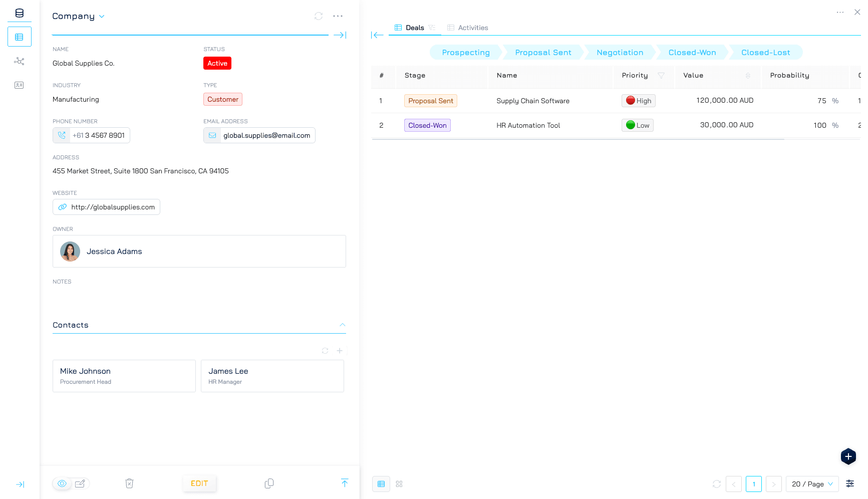The image size is (868, 499).
Task: Click Closed-Won stage badge in row 2
Action: [427, 125]
